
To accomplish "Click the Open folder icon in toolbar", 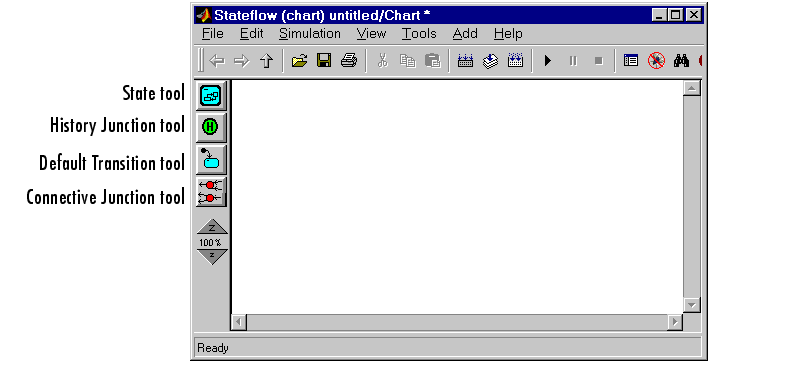I will [x=299, y=61].
